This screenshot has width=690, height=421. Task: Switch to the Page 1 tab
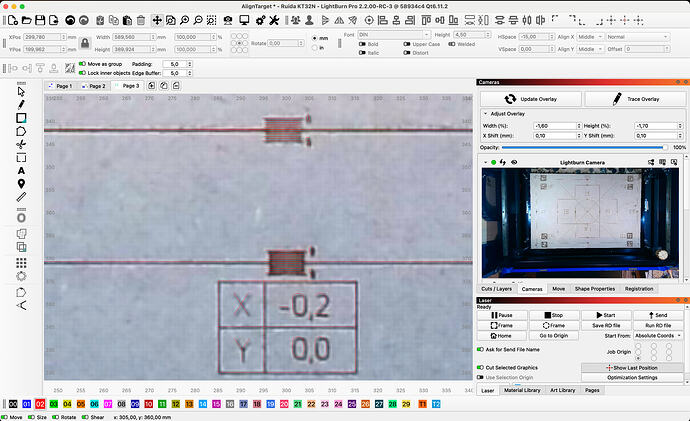(60, 86)
